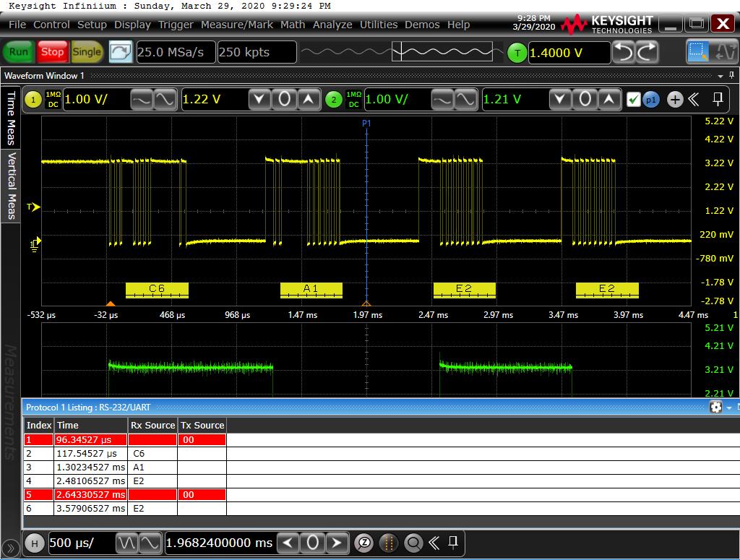
Task: Uncheck the p1 protocol checkbox
Action: 634,100
